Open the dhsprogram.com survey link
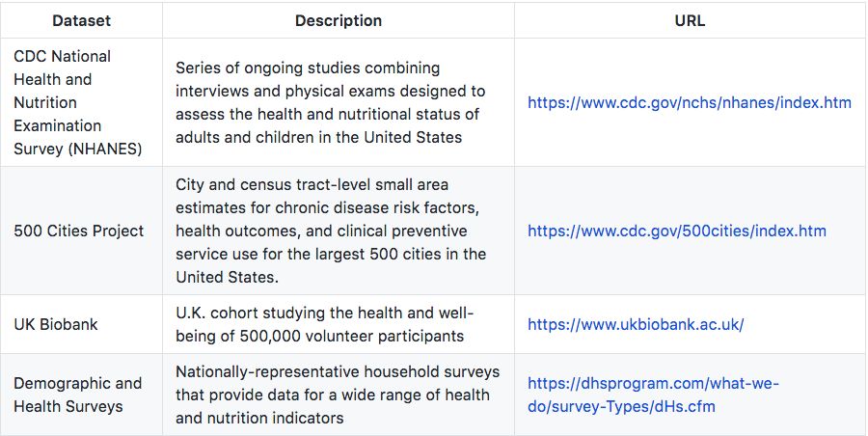This screenshot has height=436, width=868. [653, 395]
